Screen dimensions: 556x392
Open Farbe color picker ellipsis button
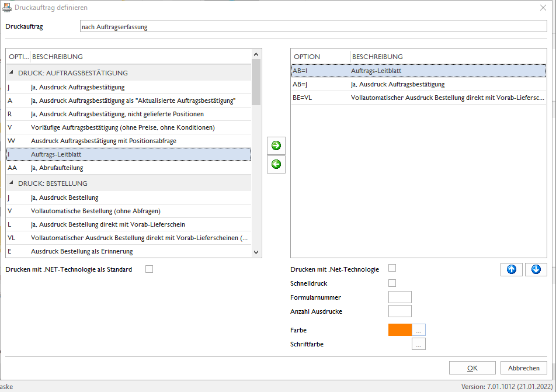click(x=418, y=330)
